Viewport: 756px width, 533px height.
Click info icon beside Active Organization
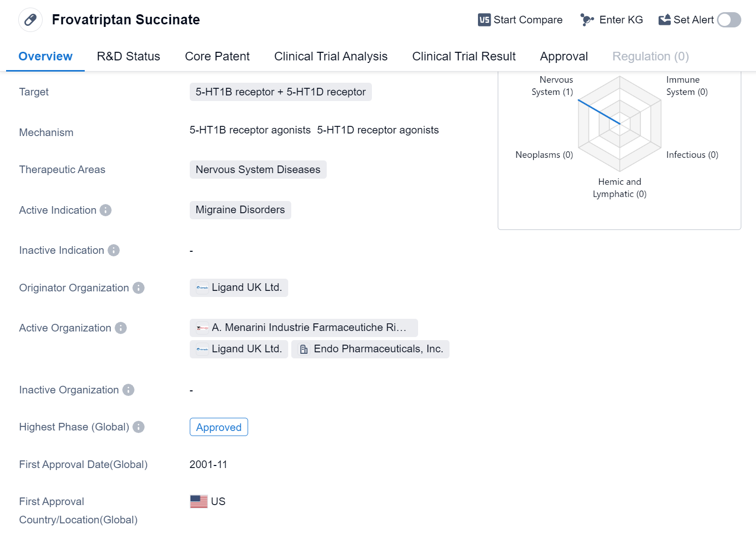121,328
